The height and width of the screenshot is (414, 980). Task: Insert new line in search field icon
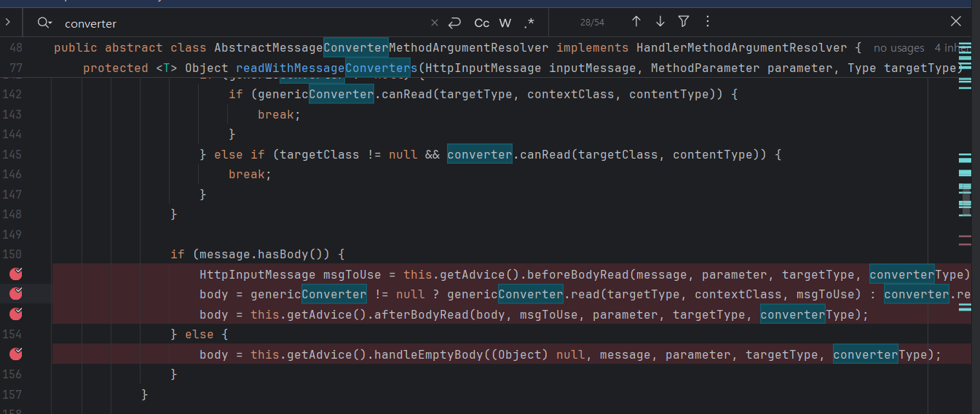pos(455,23)
